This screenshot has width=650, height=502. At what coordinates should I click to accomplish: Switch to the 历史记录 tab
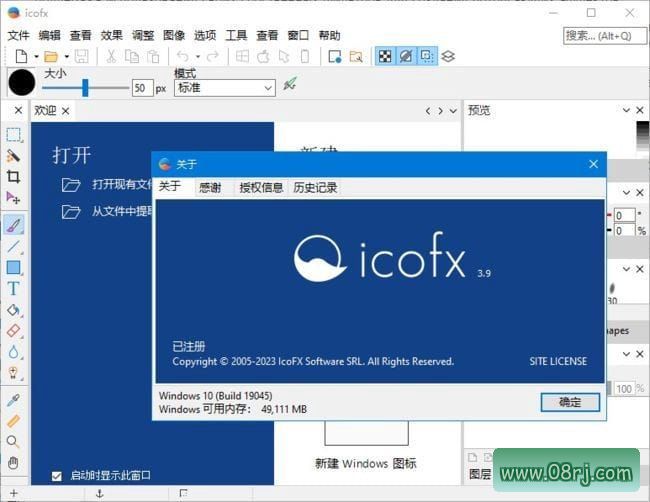[x=315, y=188]
